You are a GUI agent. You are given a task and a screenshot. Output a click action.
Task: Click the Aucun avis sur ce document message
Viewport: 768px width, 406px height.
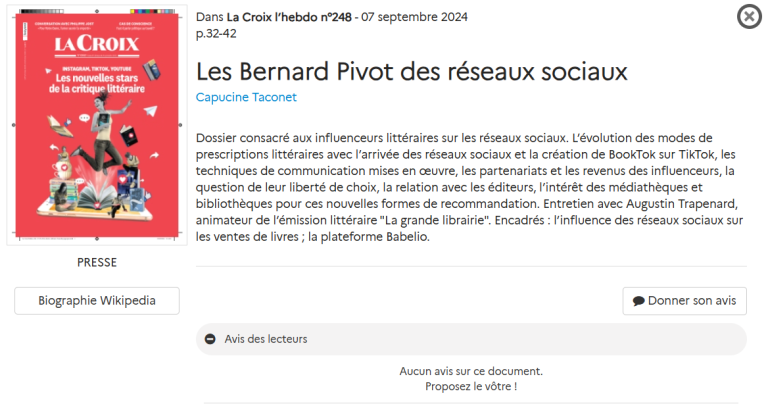471,371
